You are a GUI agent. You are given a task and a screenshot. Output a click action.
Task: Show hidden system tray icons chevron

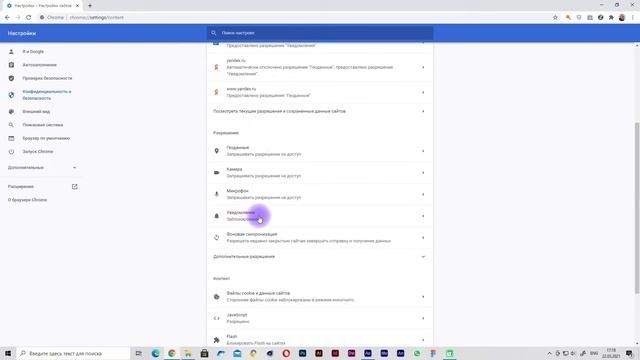(549, 353)
